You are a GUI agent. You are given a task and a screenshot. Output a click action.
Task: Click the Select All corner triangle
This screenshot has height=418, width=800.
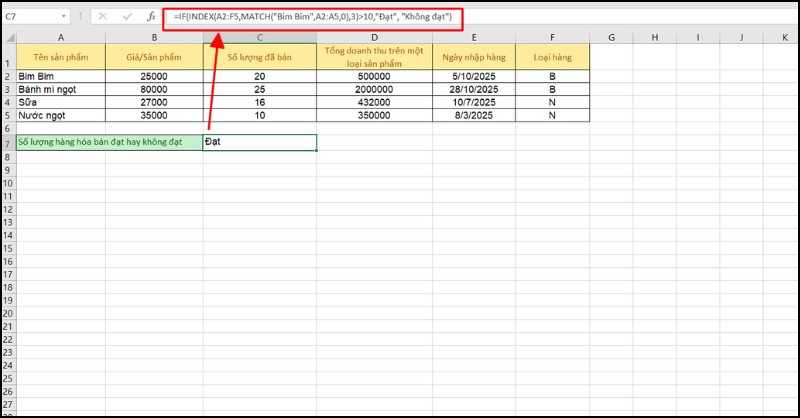(x=8, y=37)
